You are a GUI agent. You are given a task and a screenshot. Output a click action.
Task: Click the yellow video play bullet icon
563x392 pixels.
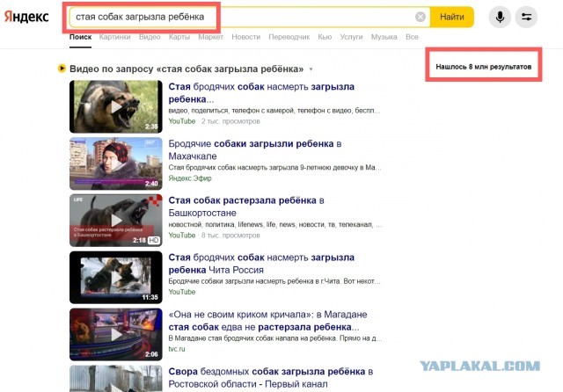[x=62, y=69]
